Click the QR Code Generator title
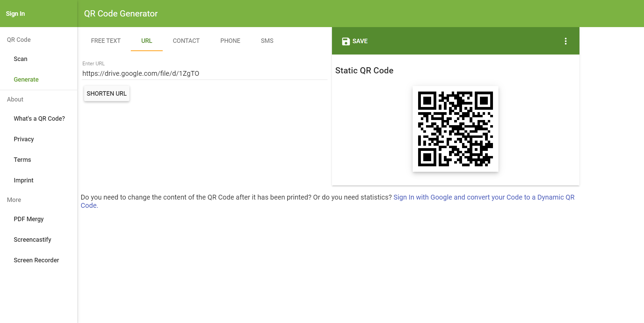Viewport: 644px width, 323px height. tap(121, 14)
